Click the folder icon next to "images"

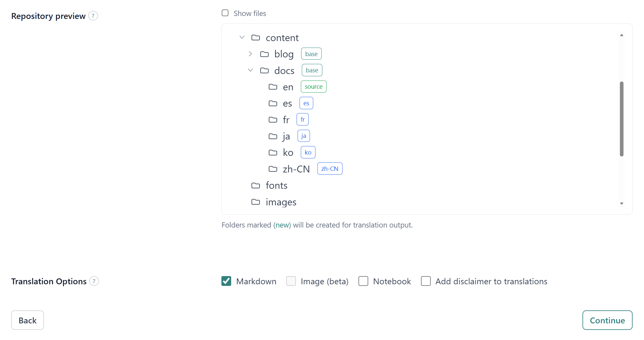tap(255, 202)
